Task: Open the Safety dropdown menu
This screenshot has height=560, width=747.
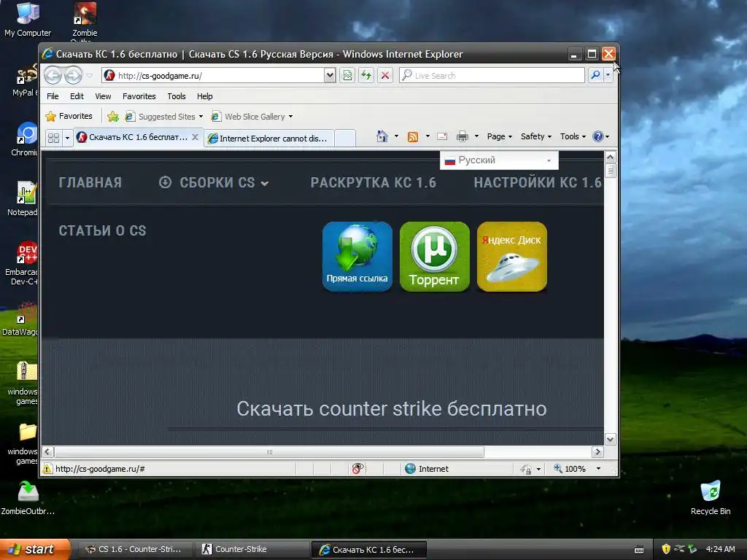Action: click(536, 136)
